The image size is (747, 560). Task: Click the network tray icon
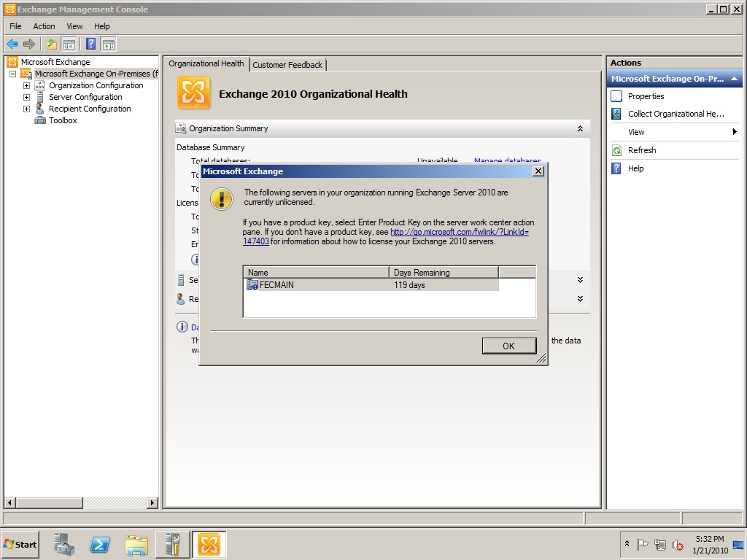[x=659, y=544]
